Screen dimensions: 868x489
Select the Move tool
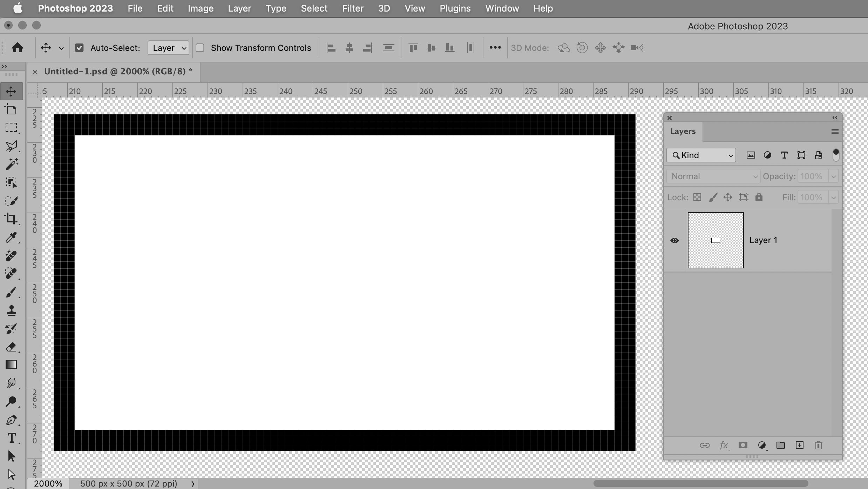click(x=12, y=92)
